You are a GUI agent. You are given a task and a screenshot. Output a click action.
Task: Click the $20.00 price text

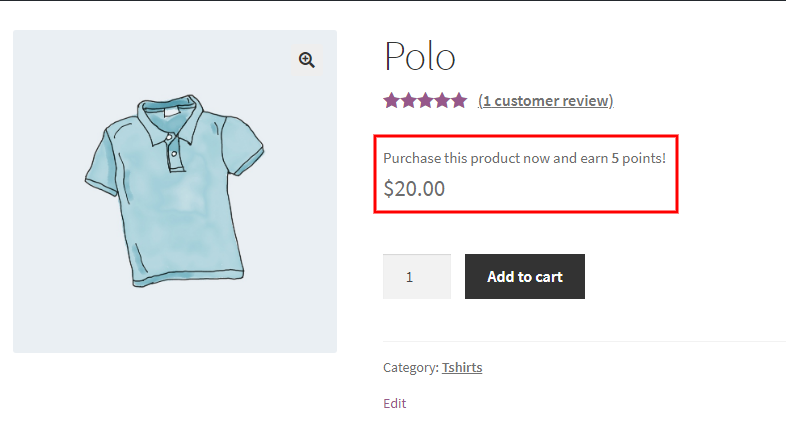pos(414,188)
